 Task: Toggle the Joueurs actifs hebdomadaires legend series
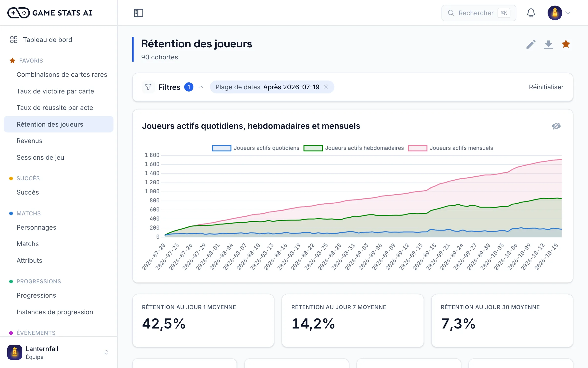[x=354, y=148]
